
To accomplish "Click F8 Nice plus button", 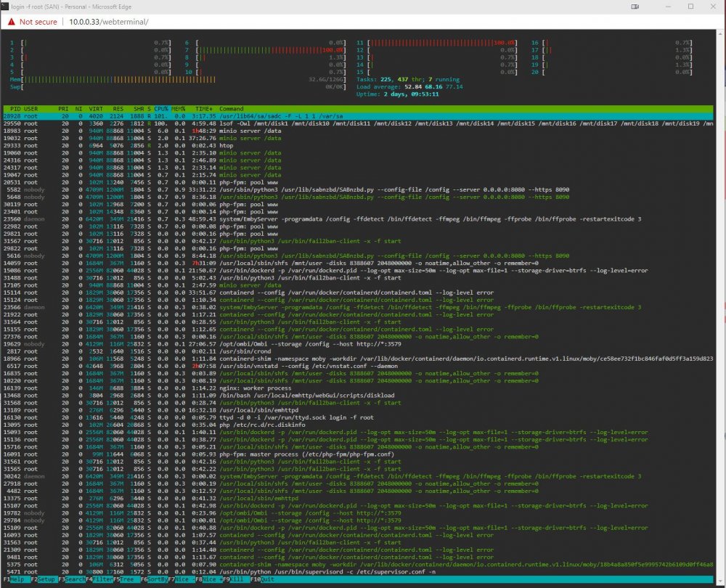I will pos(209,579).
